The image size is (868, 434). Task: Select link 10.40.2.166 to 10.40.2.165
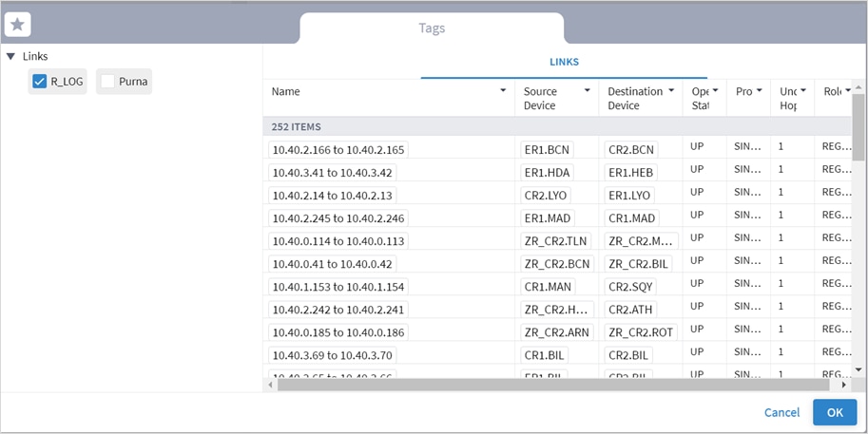(x=338, y=149)
